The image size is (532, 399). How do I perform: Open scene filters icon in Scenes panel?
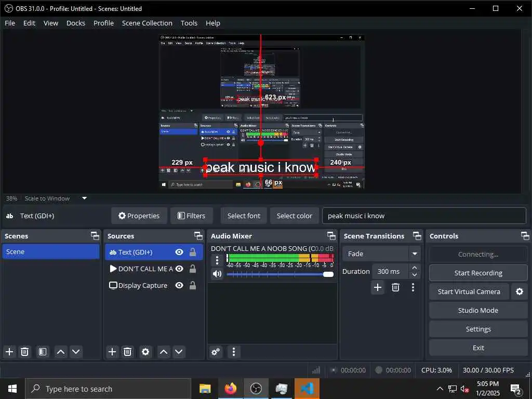coord(43,352)
